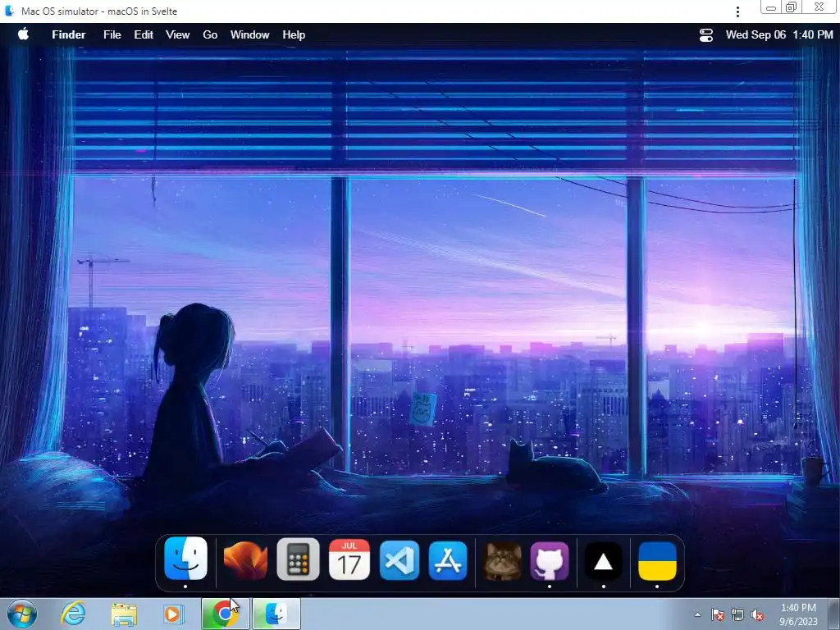Open the orange wallpaper app in dock
Screen dimensions: 840x630
pyautogui.click(x=245, y=560)
